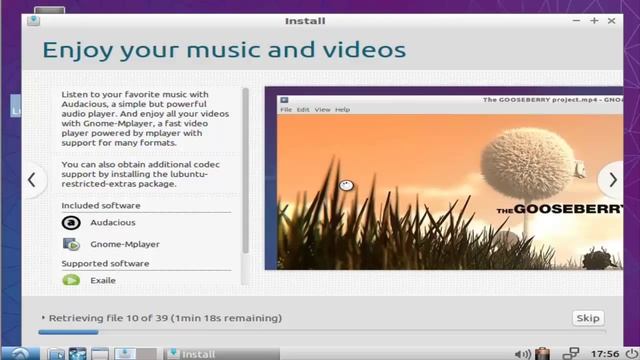Image resolution: width=640 pixels, height=360 pixels.
Task: Skip the file retrieval step
Action: coord(588,318)
